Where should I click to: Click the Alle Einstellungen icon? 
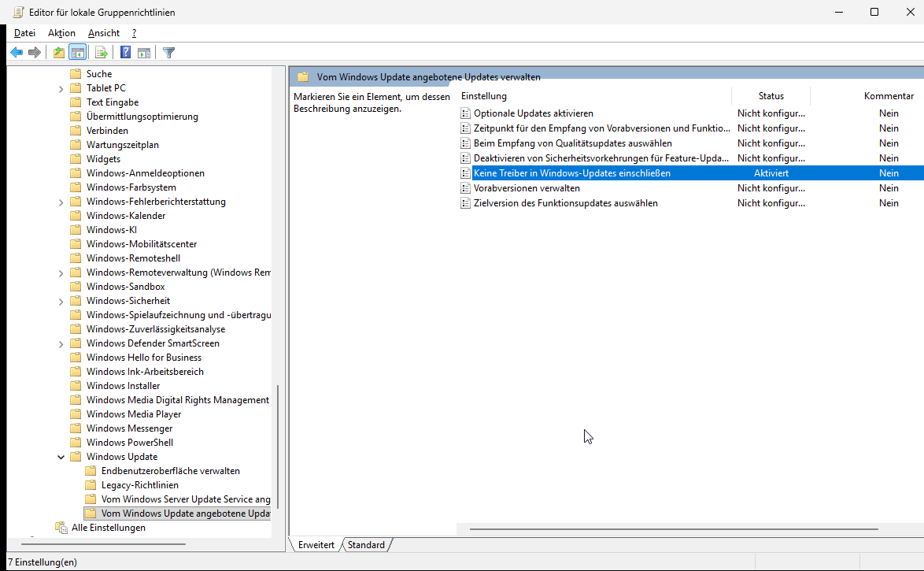[x=61, y=528]
